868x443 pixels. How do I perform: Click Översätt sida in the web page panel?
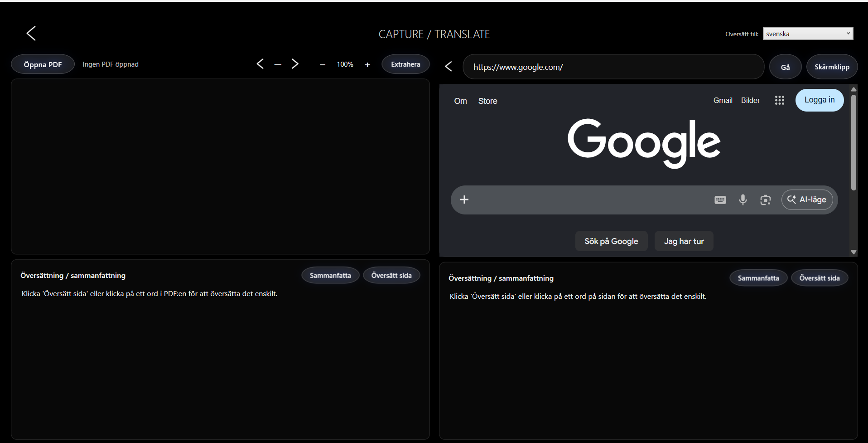[x=820, y=278]
